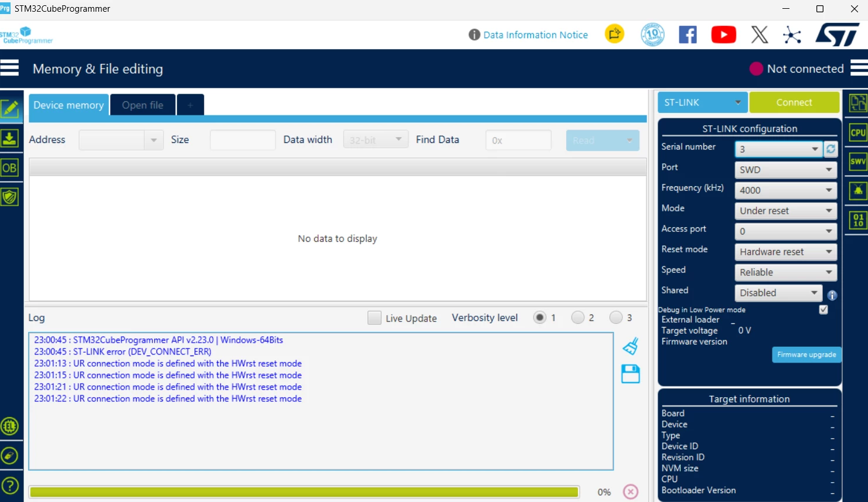
Task: Open the X social icon
Action: coord(760,35)
